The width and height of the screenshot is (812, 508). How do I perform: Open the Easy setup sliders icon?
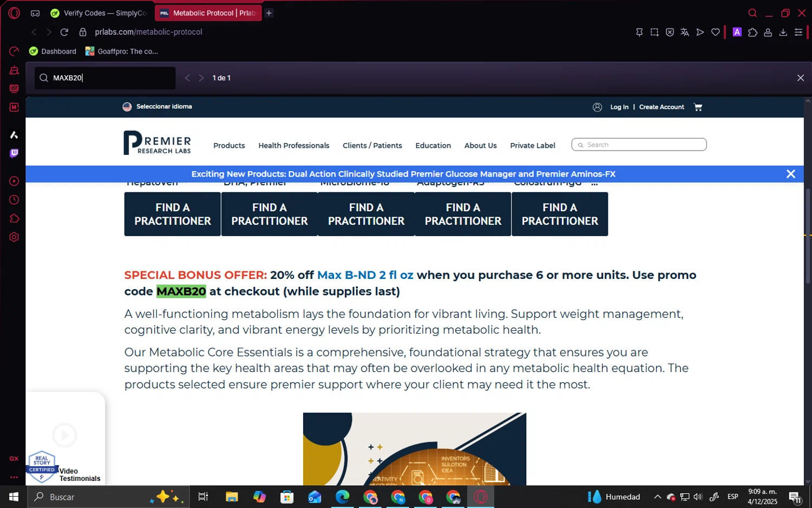click(798, 32)
